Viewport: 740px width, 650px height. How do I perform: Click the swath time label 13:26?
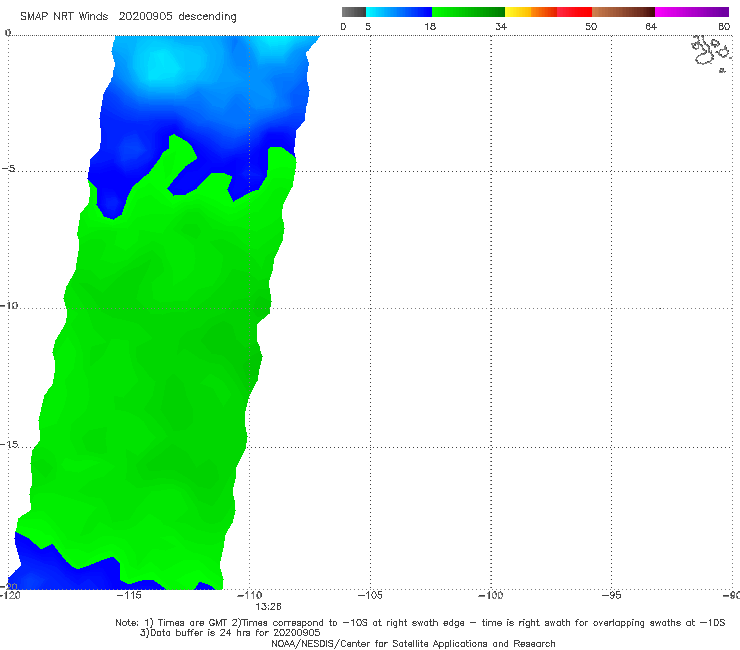click(268, 607)
